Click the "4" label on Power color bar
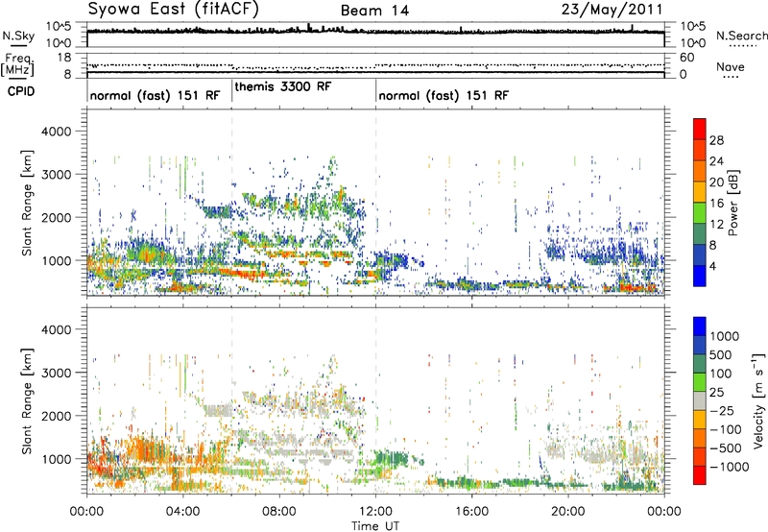Image resolution: width=768 pixels, height=532 pixels. [712, 267]
